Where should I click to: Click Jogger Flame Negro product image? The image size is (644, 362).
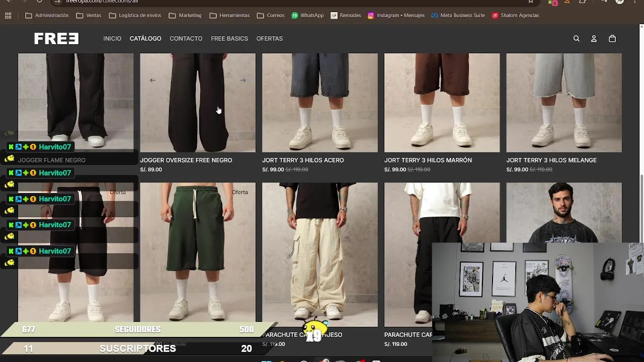(x=76, y=103)
